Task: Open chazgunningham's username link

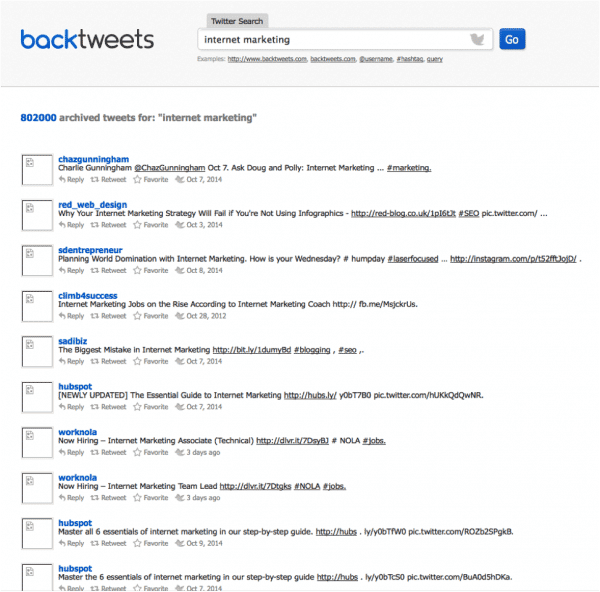Action: point(93,159)
